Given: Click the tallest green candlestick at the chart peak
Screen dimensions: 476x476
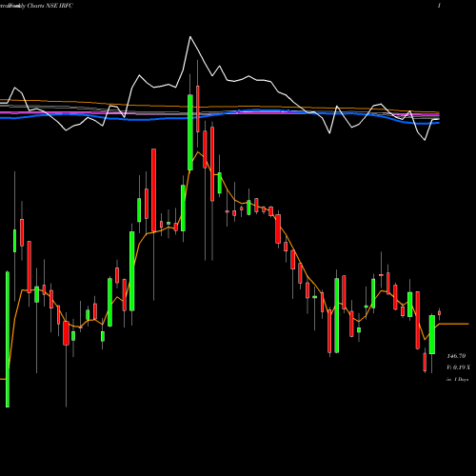Looking at the screenshot, I should [190, 132].
